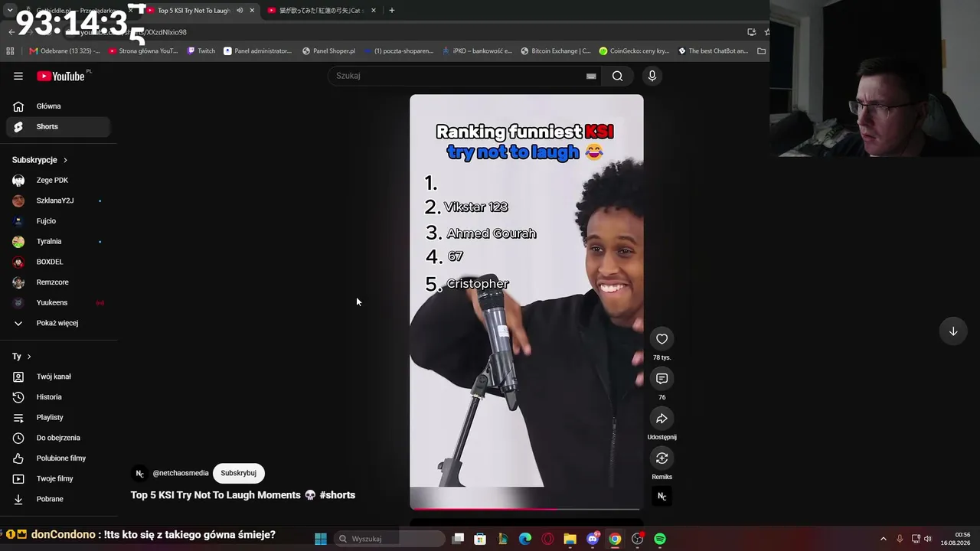Open the YouTube guide hamburger menu
This screenshot has height=551, width=980.
point(18,76)
